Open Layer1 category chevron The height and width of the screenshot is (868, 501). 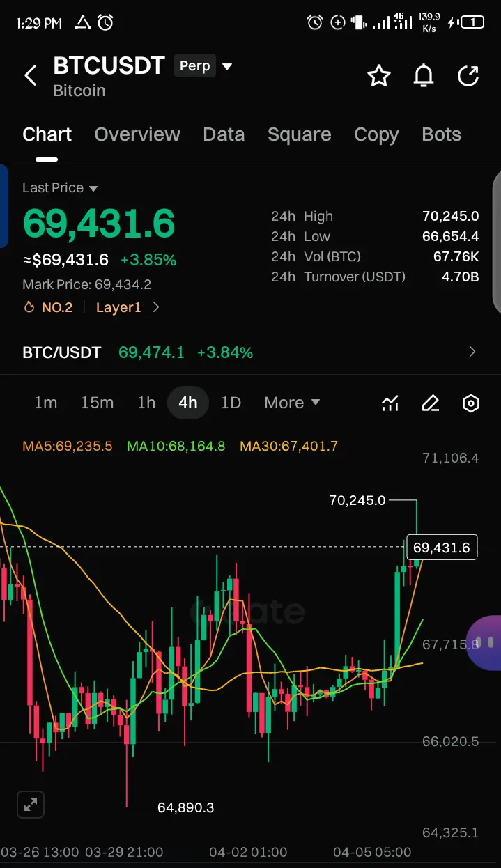click(156, 307)
